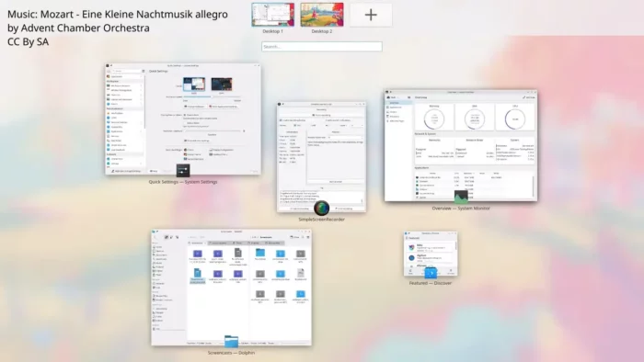Select the SimpleScreenRecorder window preview
Viewport: 644px width, 362px height.
point(321,157)
